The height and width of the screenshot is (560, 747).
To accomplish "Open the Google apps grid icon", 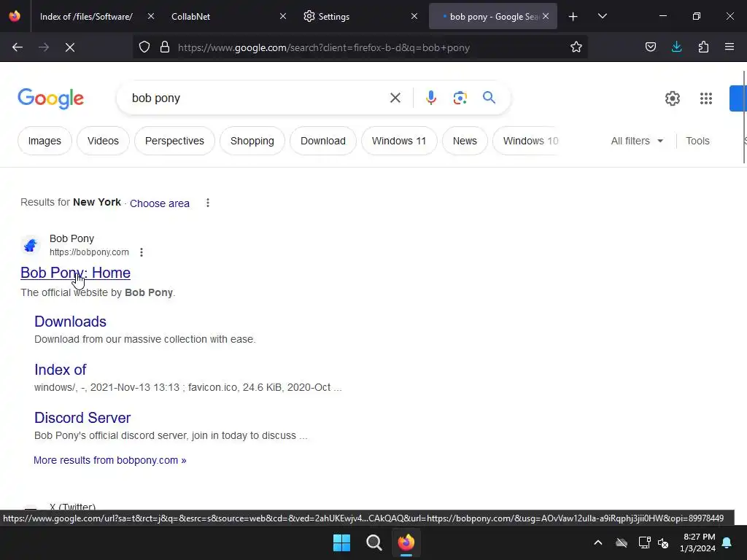I will click(706, 98).
